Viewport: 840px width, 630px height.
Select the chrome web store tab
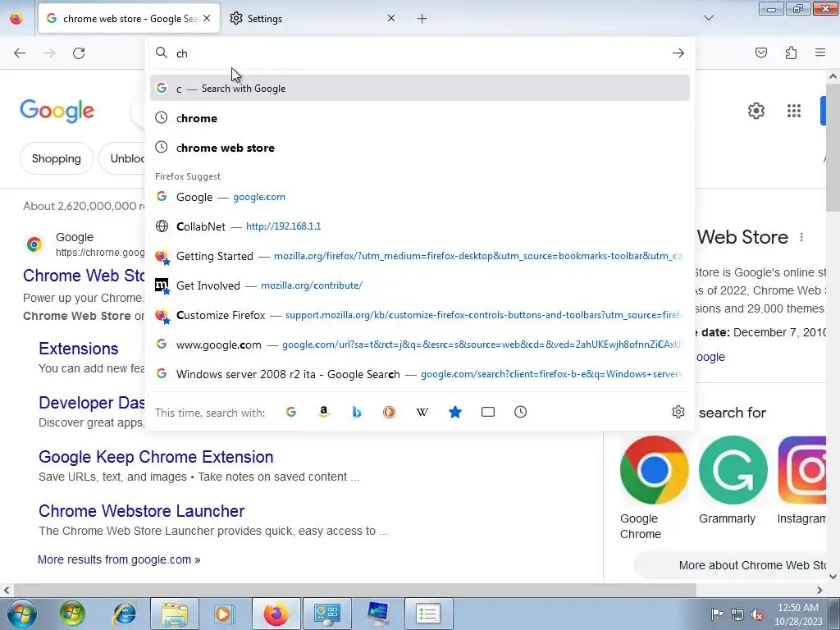(x=129, y=18)
